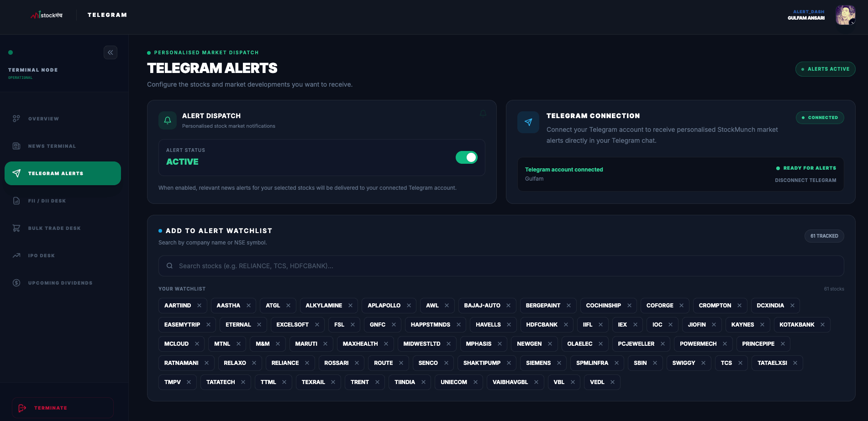Remove ATGL from the watchlist
Screen dimensions: 868x421
[289, 306]
